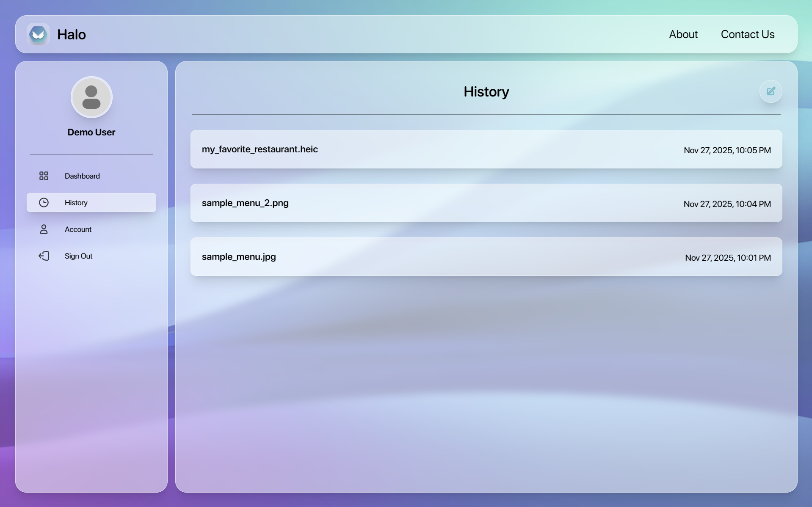
Task: Click the Nov 27, 2025, 10:05 PM timestamp
Action: click(727, 150)
